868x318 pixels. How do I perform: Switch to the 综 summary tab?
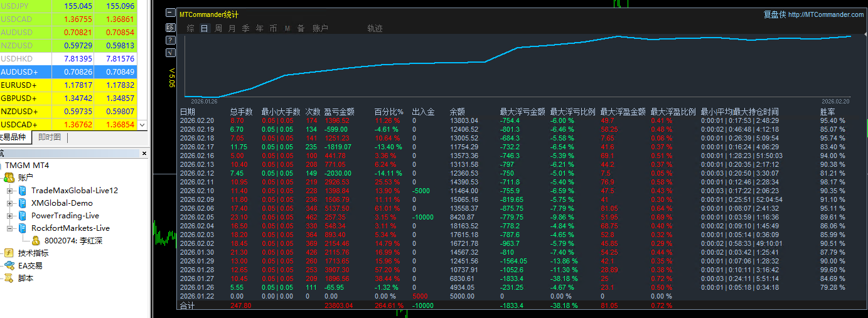pyautogui.click(x=190, y=28)
